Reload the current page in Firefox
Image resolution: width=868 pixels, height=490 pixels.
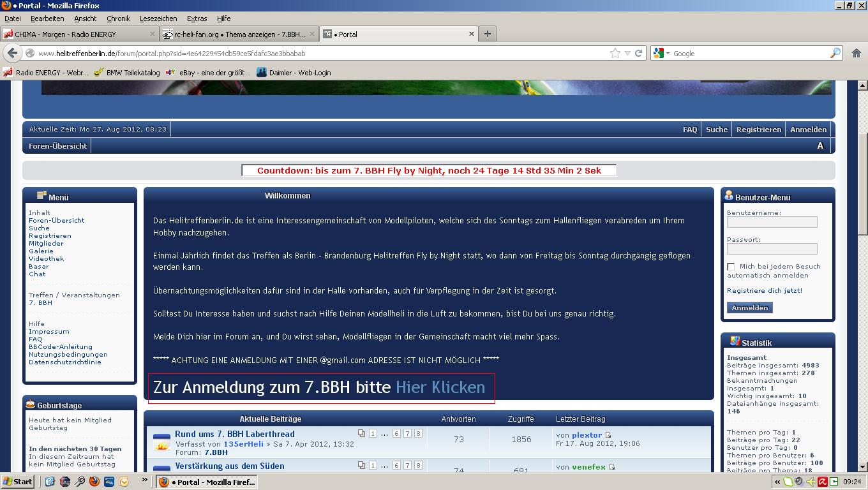[638, 54]
